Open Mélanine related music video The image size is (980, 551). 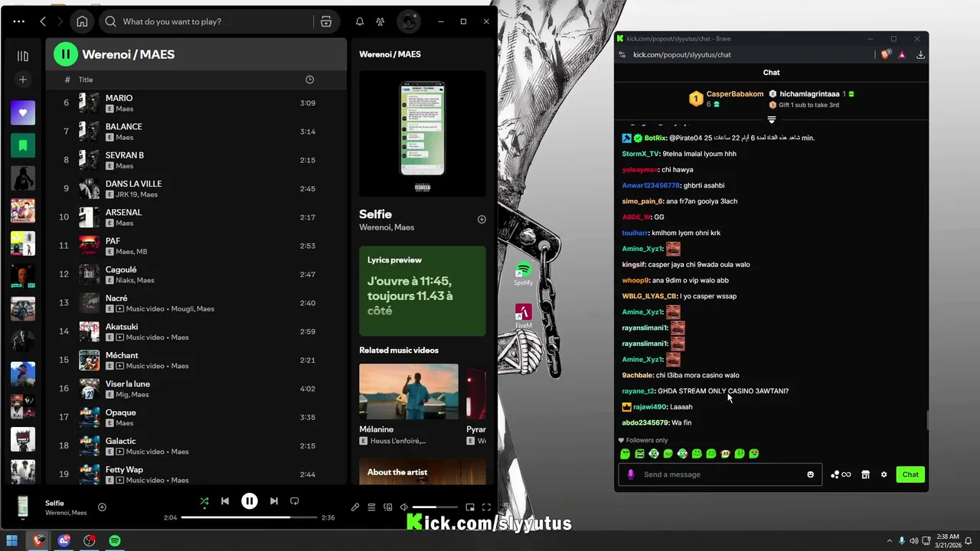click(x=409, y=404)
